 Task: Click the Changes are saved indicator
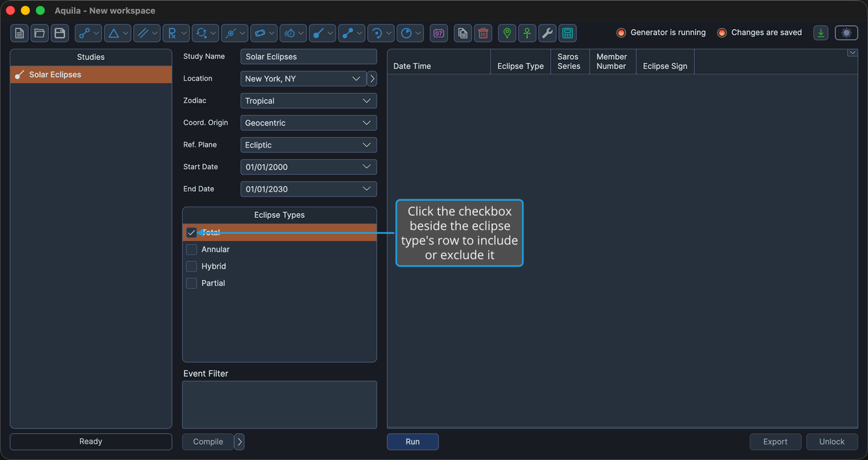(759, 32)
